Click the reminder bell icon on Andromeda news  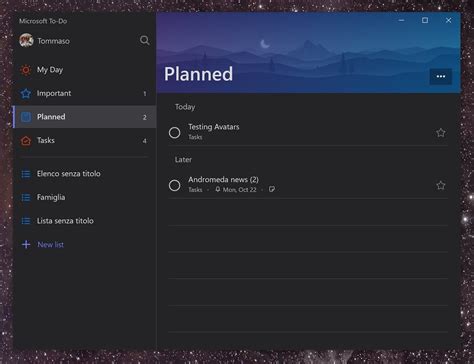coord(218,189)
